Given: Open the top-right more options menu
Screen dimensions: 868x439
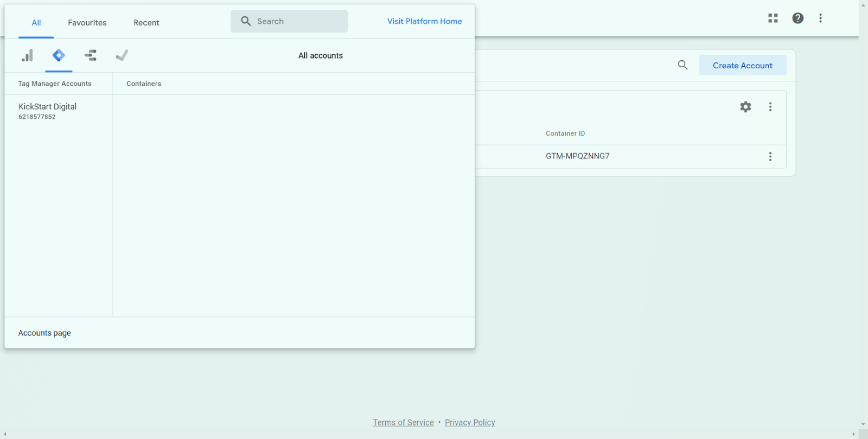Looking at the screenshot, I should click(x=821, y=18).
